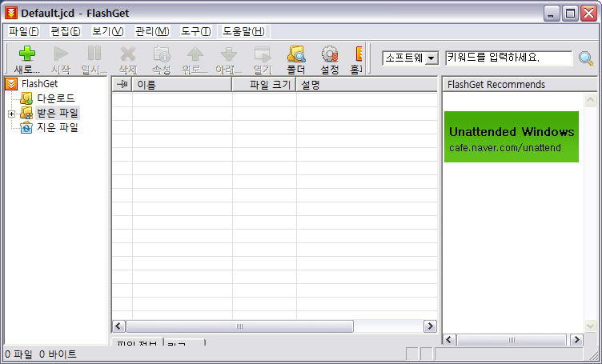Click Recommends panel left scroll arrow
The height and width of the screenshot is (364, 602).
pyautogui.click(x=450, y=340)
